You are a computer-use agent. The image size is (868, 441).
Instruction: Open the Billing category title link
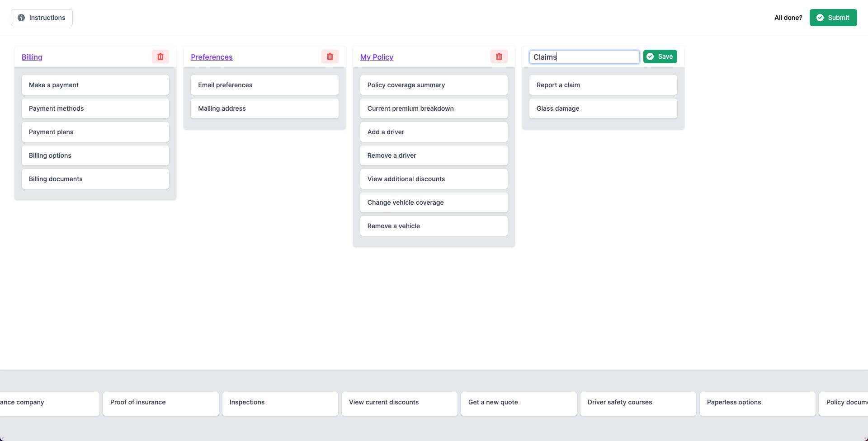[x=32, y=57]
